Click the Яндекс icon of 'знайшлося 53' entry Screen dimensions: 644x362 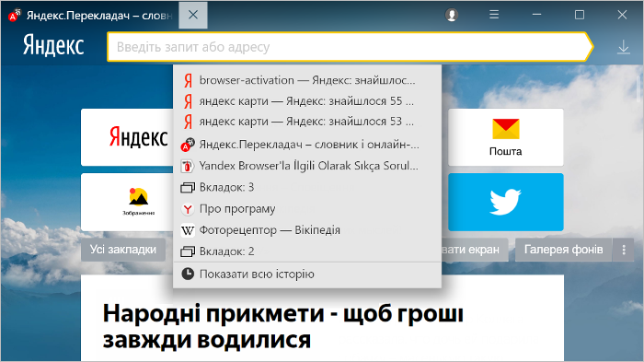(188, 122)
